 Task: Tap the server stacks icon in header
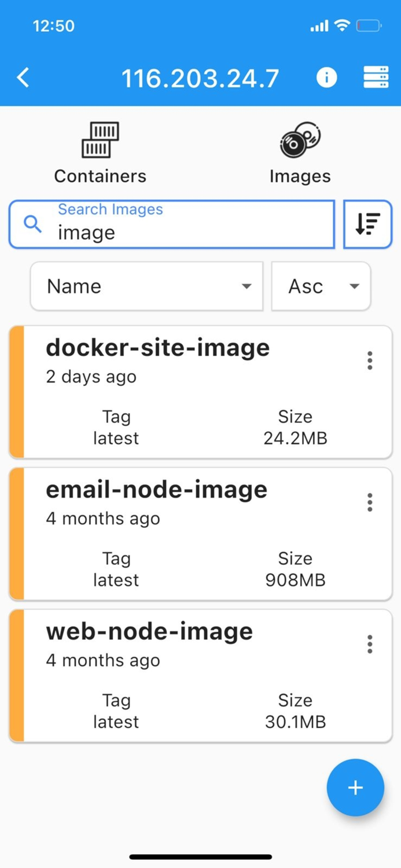pyautogui.click(x=376, y=77)
